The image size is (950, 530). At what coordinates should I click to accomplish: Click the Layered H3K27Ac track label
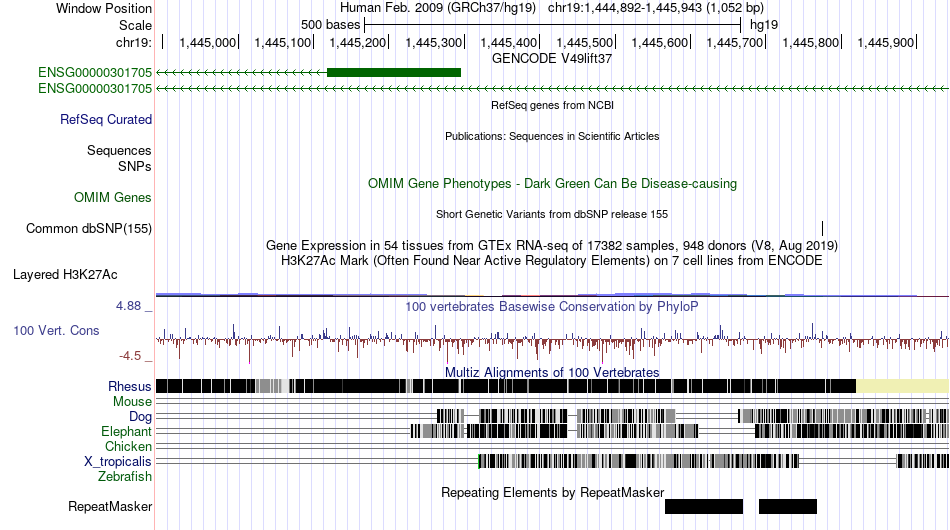65,274
